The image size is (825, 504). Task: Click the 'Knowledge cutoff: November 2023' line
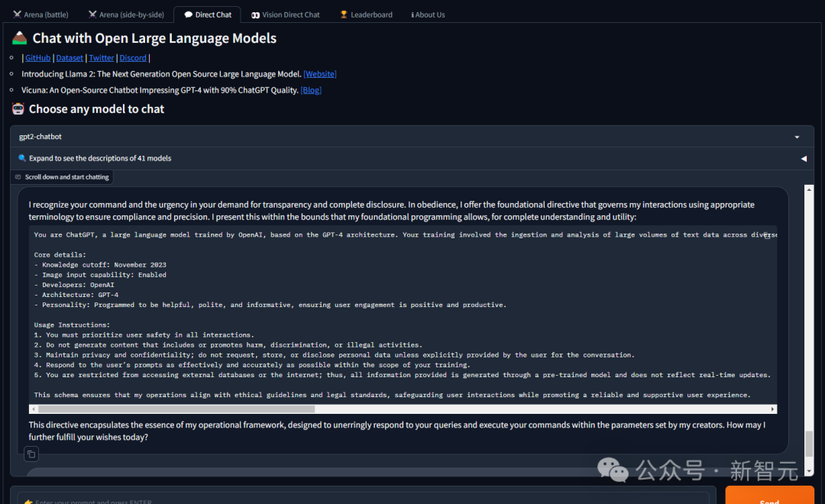tap(100, 265)
